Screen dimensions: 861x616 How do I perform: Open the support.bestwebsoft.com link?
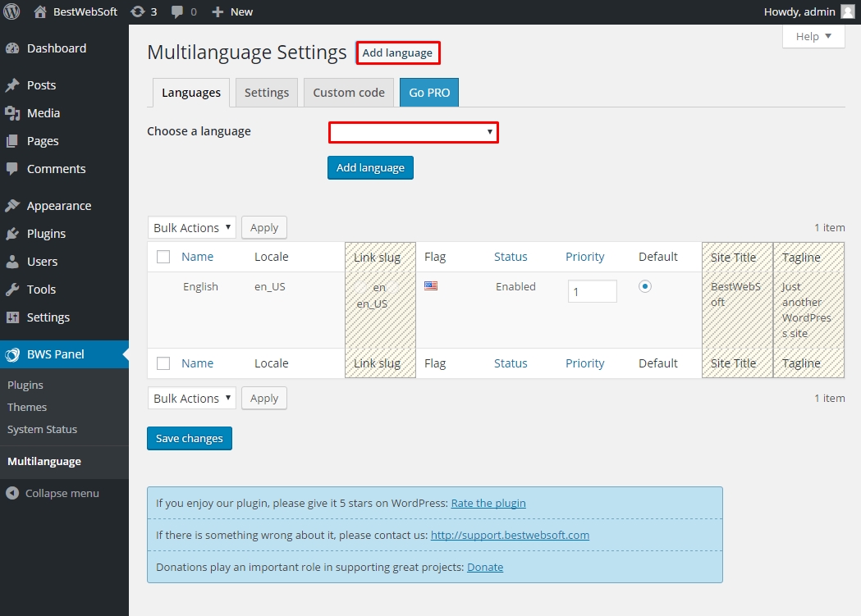point(510,535)
